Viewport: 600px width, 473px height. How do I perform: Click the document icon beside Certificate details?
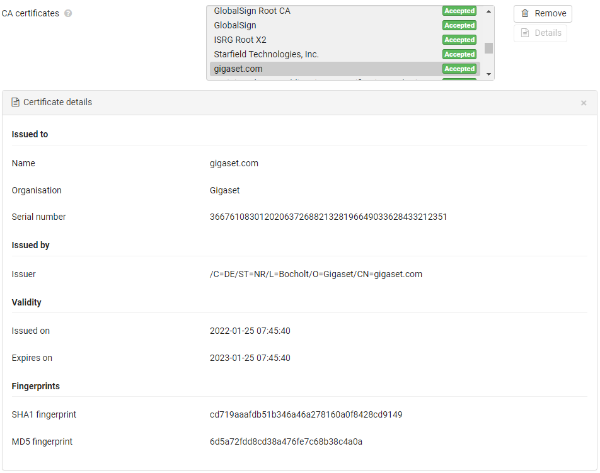15,102
